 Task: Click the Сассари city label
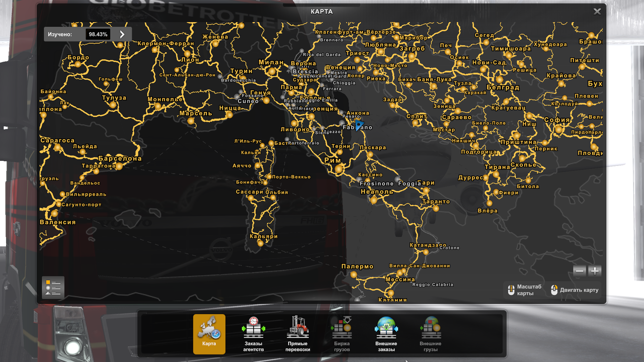pyautogui.click(x=250, y=192)
